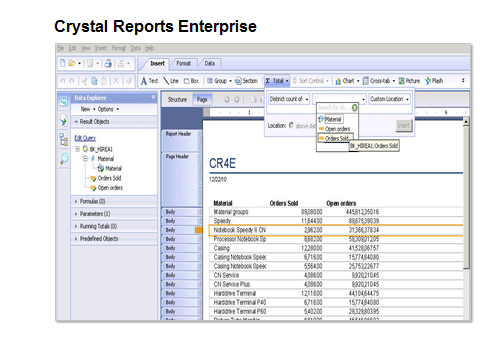Viewport: 480px width, 360px height.
Task: Click the Flash insert tool
Action: 434,81
